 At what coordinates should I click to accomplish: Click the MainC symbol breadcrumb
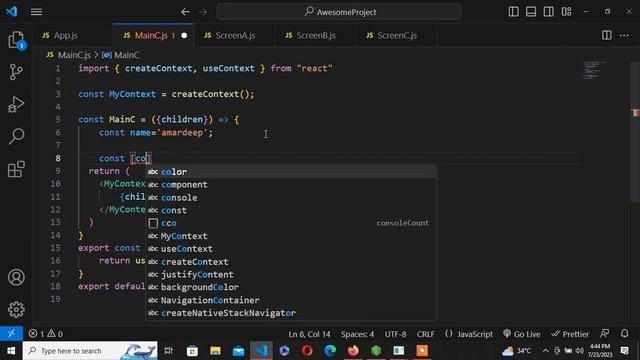coord(121,55)
